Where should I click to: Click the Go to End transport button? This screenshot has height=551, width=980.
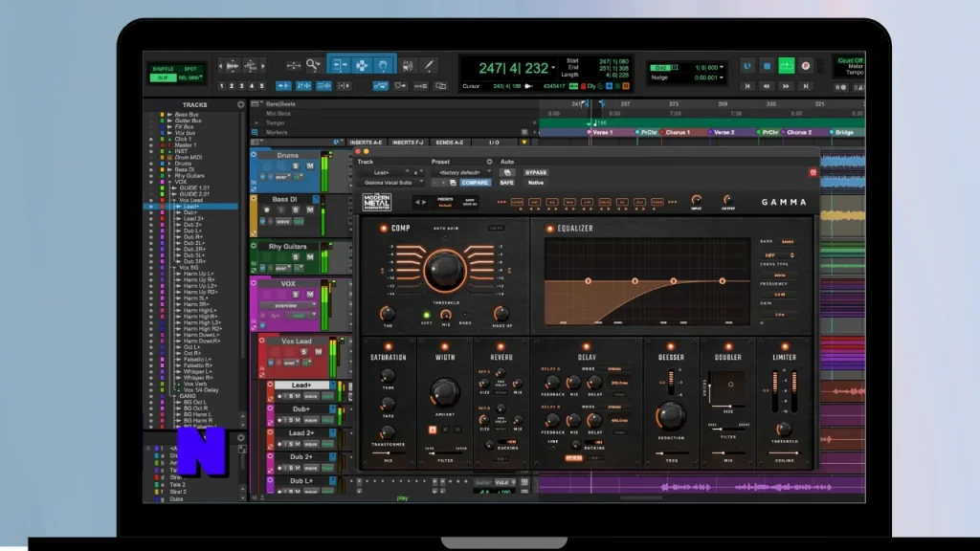click(x=806, y=86)
